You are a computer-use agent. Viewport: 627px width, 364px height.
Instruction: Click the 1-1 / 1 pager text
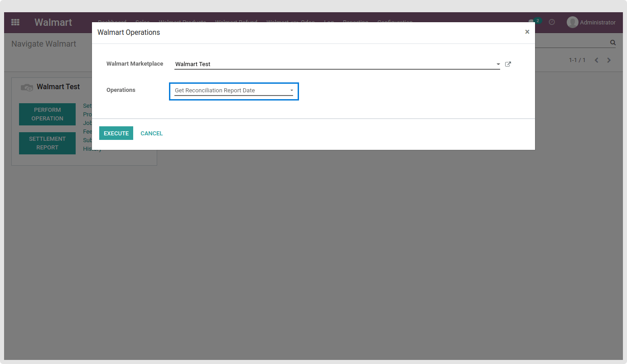(x=577, y=60)
